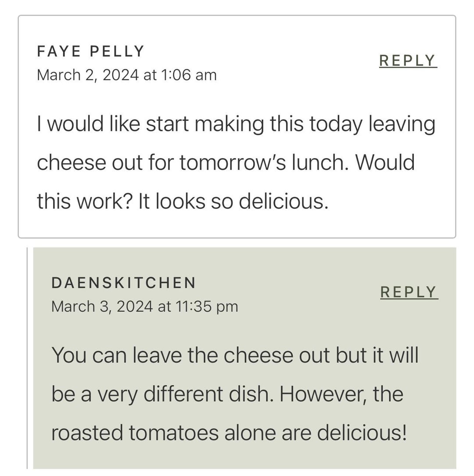Image resolution: width=474 pixels, height=476 pixels.
Task: Click the line "this work? It looks so delicious."
Action: [182, 202]
